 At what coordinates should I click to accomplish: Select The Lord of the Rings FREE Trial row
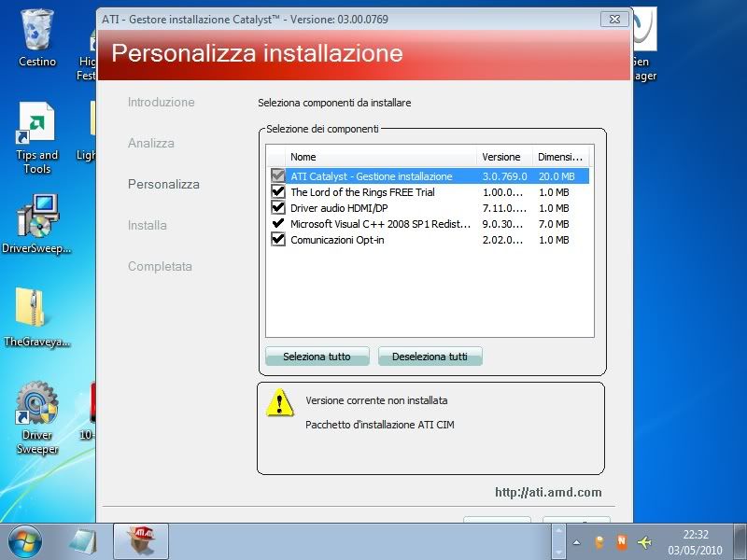point(428,192)
